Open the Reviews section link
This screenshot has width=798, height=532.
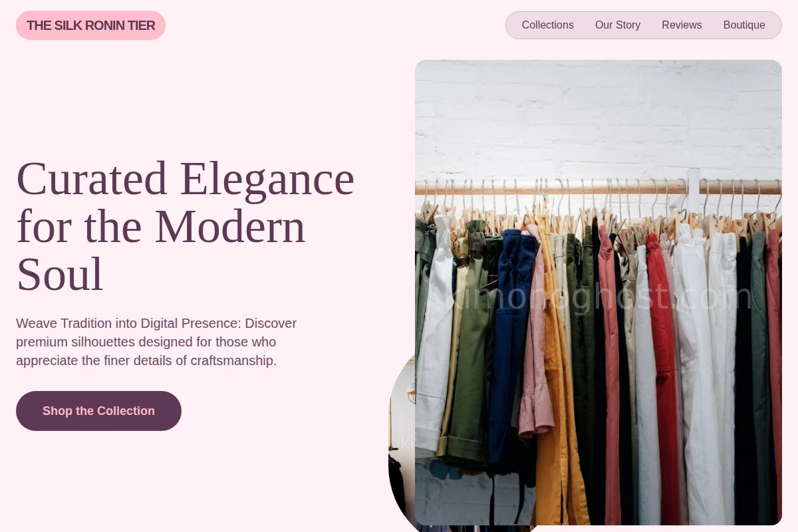pyautogui.click(x=682, y=25)
